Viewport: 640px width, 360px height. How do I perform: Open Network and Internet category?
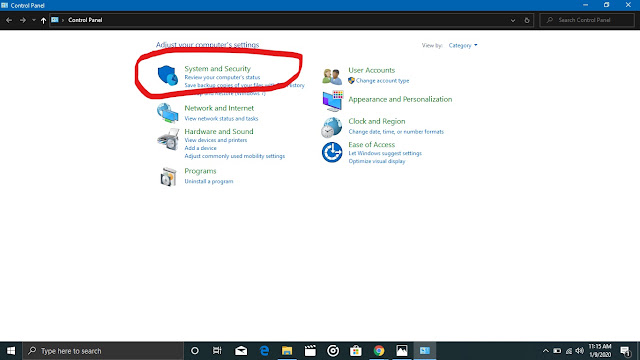[219, 108]
